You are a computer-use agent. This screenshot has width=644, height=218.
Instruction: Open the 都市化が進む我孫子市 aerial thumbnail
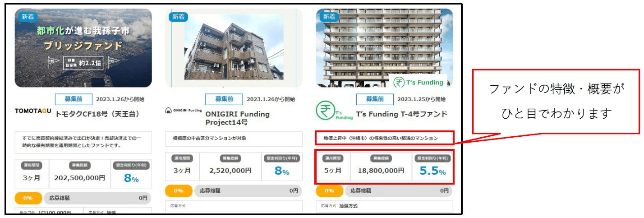pyautogui.click(x=83, y=48)
